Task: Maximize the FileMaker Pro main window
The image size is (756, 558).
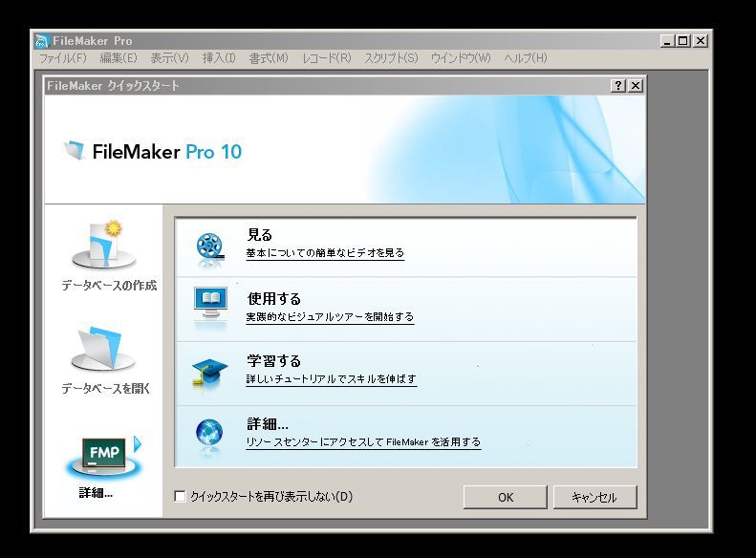Action: coord(682,41)
